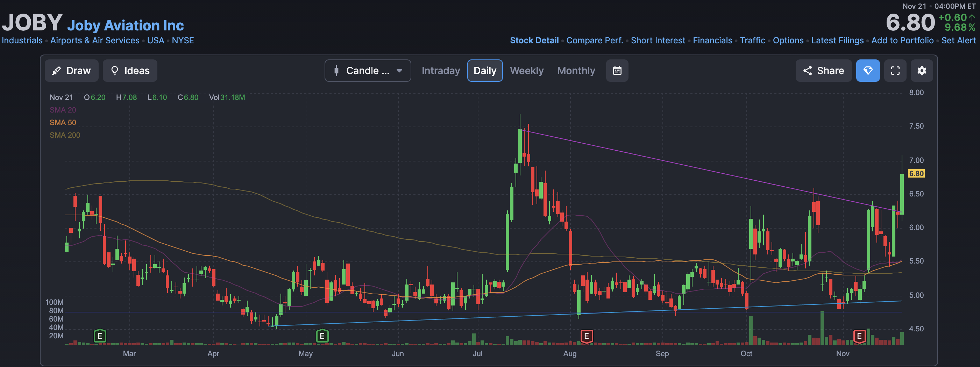
Task: Click the purple descending trendline
Action: tap(710, 170)
